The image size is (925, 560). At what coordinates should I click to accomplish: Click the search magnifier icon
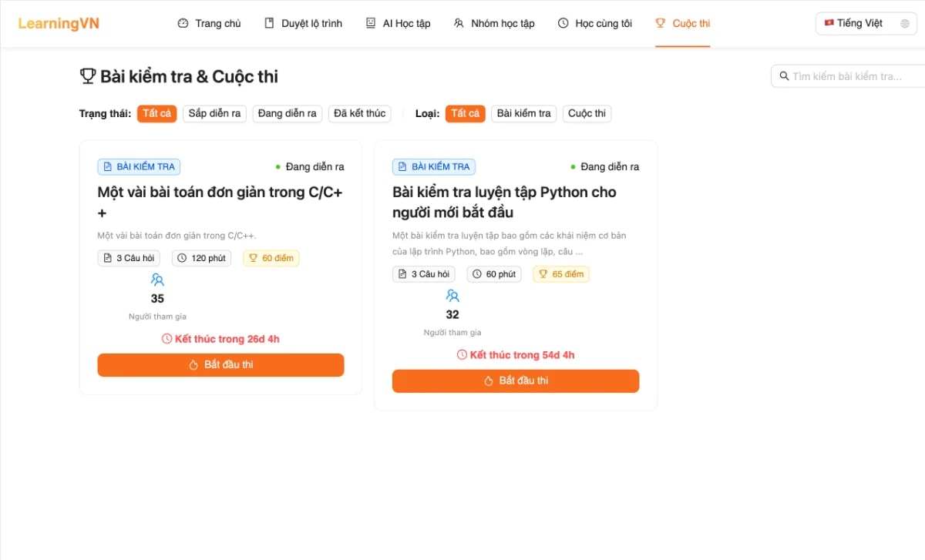coord(784,76)
